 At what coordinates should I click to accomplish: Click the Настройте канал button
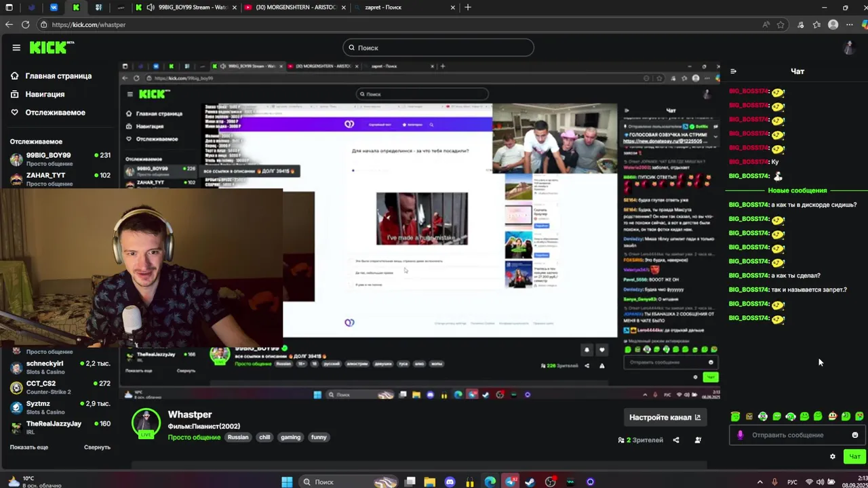[665, 418]
